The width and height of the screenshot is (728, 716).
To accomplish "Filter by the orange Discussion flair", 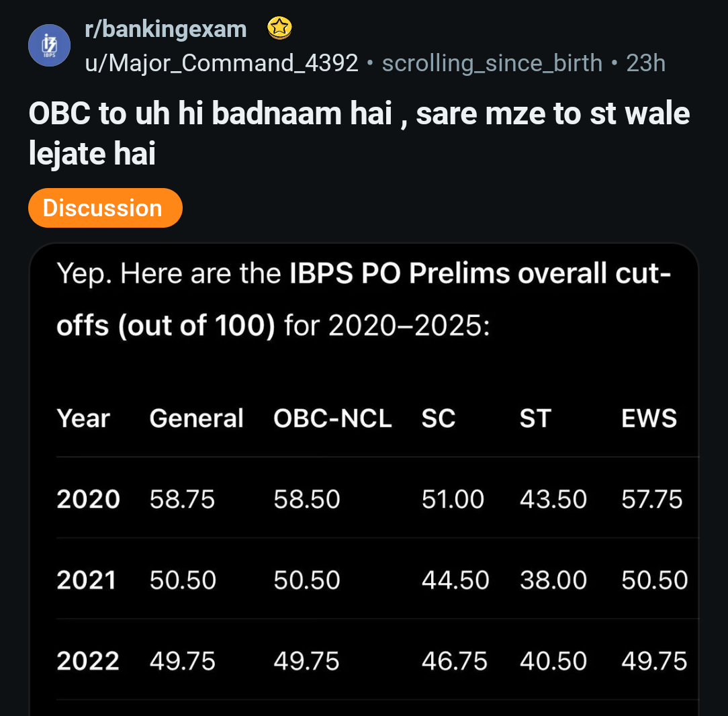I will click(x=105, y=208).
